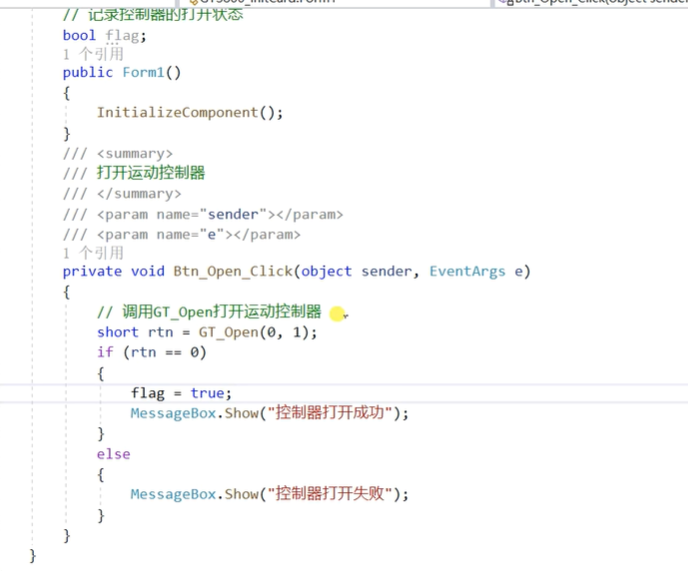
Task: Click the 'rtn' variable in the short declaration
Action: (x=161, y=332)
